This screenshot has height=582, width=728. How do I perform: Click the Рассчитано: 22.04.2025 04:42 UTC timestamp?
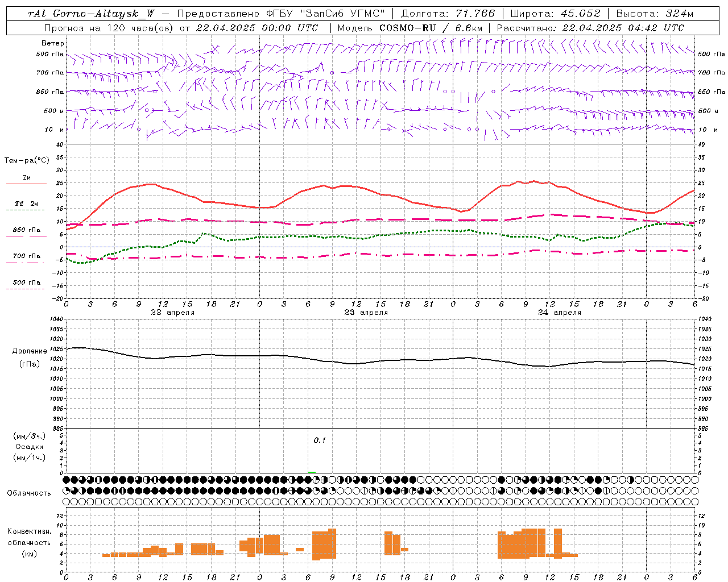[590, 28]
